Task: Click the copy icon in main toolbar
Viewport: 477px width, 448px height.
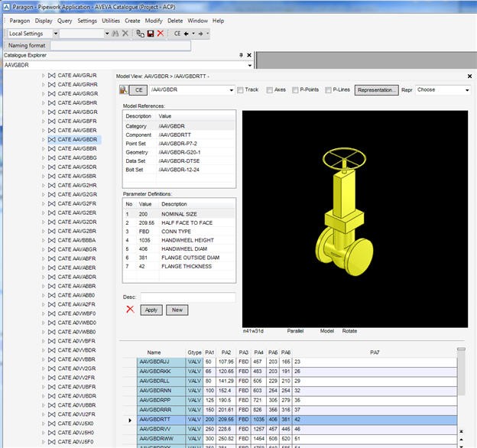Action: (140, 34)
